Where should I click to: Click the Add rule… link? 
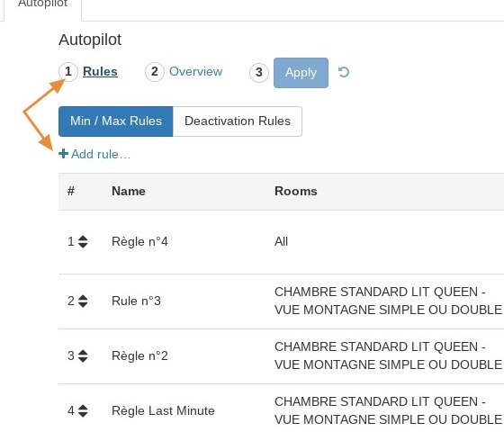(x=94, y=154)
